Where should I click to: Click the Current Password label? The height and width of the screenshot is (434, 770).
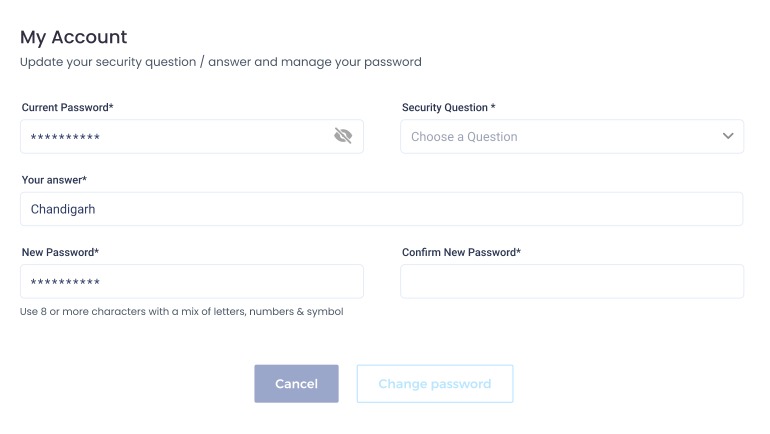pyautogui.click(x=67, y=108)
